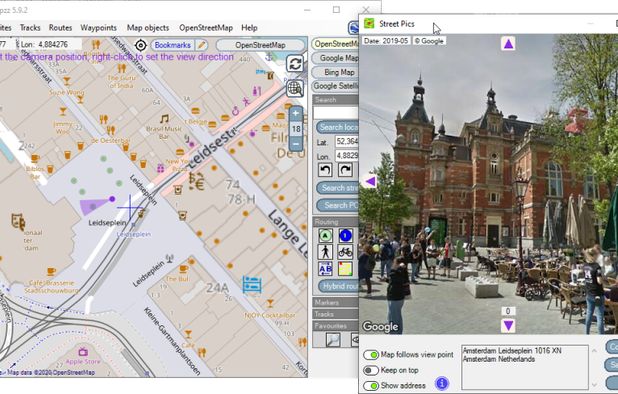Click the currency exchange icon on map

click(196, 182)
